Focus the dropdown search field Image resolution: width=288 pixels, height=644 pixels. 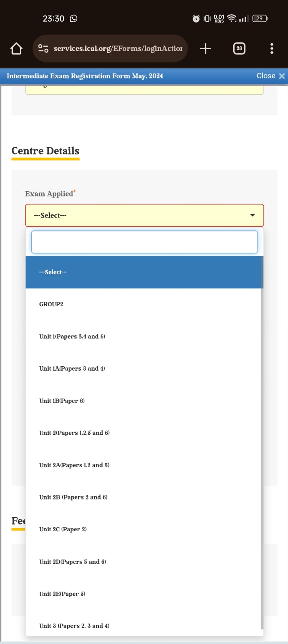coord(144,242)
